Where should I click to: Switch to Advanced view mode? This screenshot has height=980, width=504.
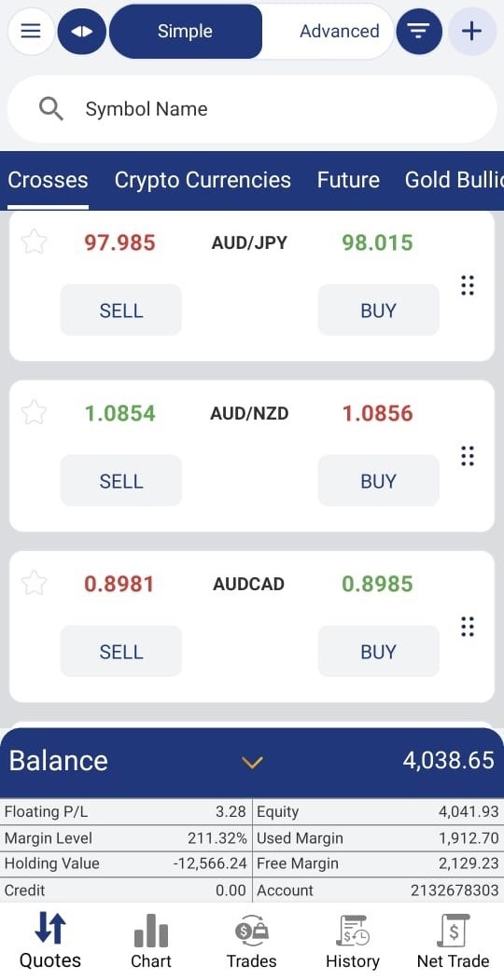point(340,32)
